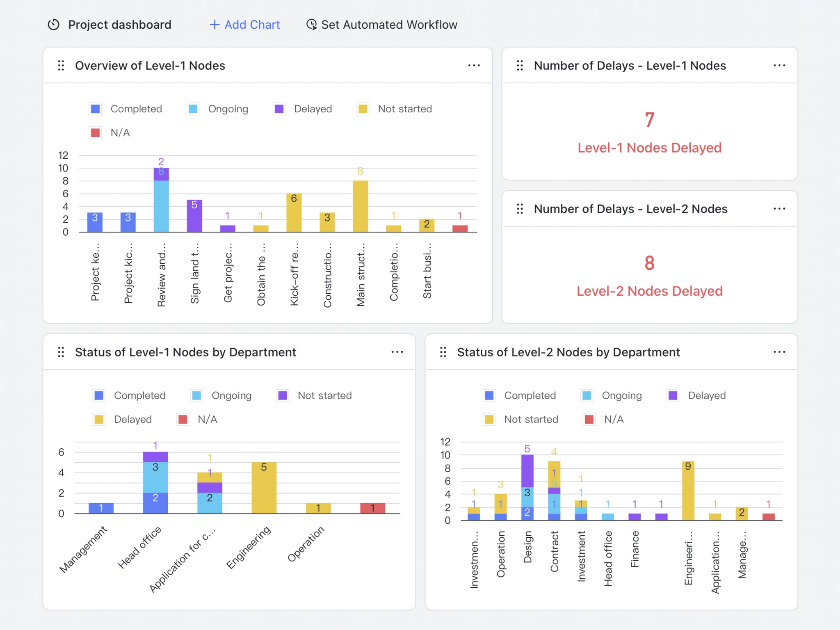840x630 pixels.
Task: Grab drag handle of Level-2 Nodes by Department
Action: [443, 352]
